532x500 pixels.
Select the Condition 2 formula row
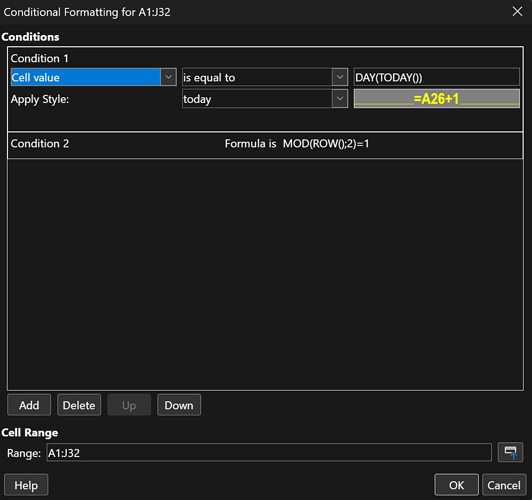265,145
